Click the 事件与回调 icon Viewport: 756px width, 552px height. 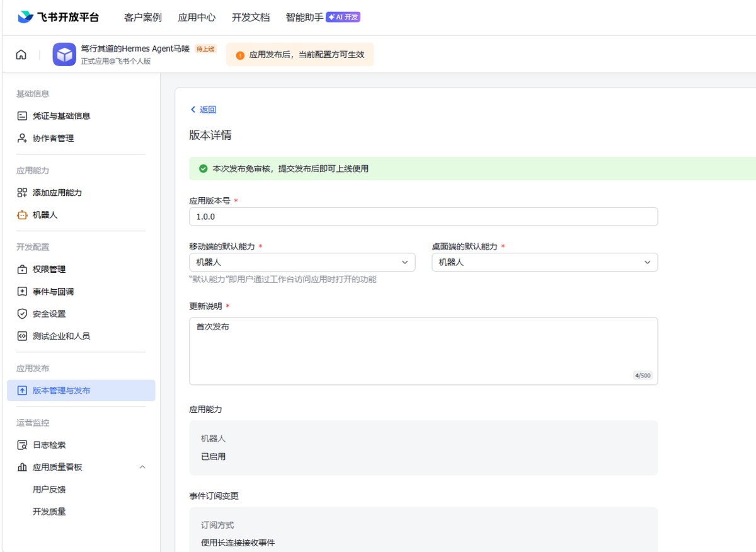click(22, 292)
